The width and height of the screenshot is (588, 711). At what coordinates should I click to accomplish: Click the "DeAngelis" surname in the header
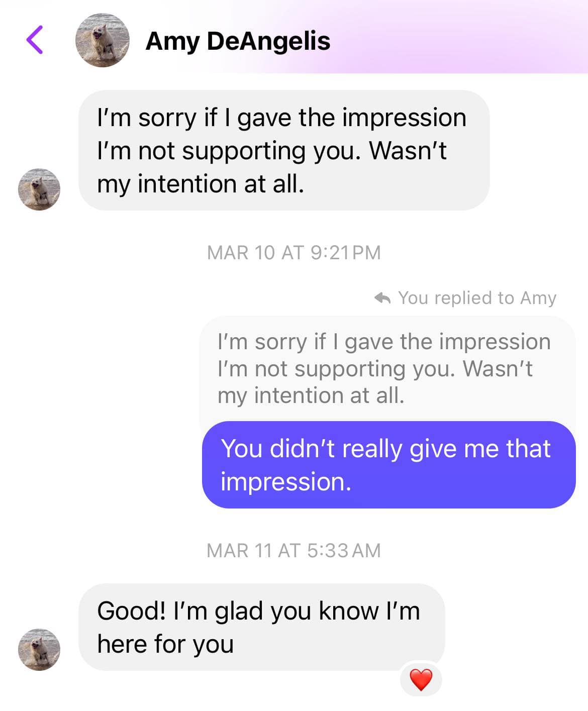(x=268, y=41)
